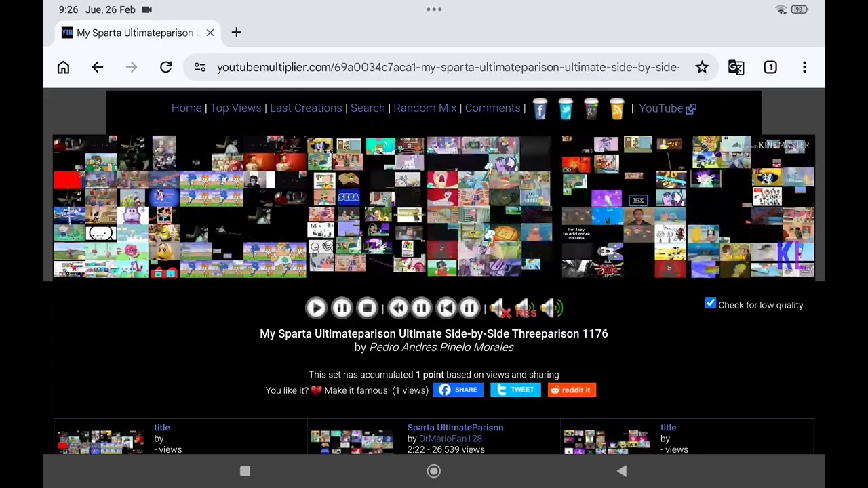
Task: Open the Random Mix link
Action: click(x=425, y=108)
